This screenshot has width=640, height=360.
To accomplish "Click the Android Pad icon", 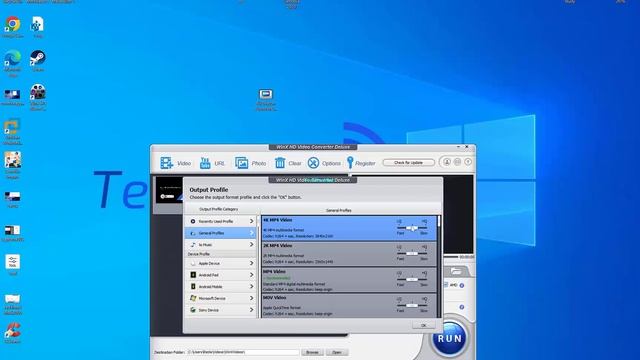I will (x=193, y=275).
